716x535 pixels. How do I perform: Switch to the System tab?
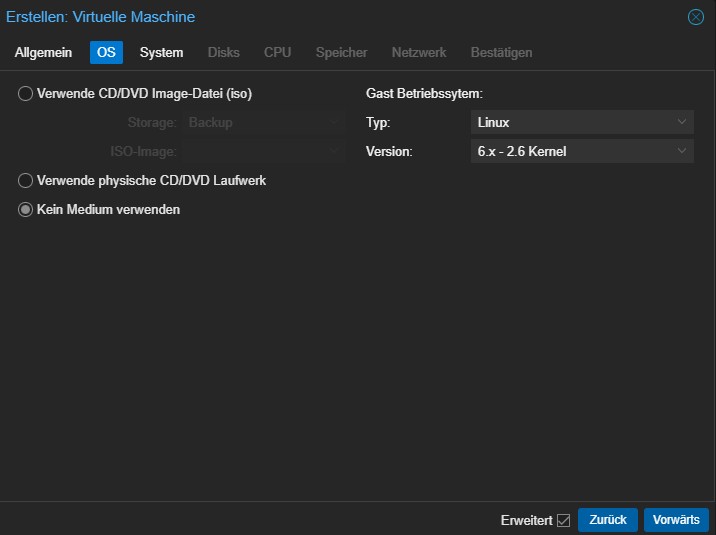161,52
